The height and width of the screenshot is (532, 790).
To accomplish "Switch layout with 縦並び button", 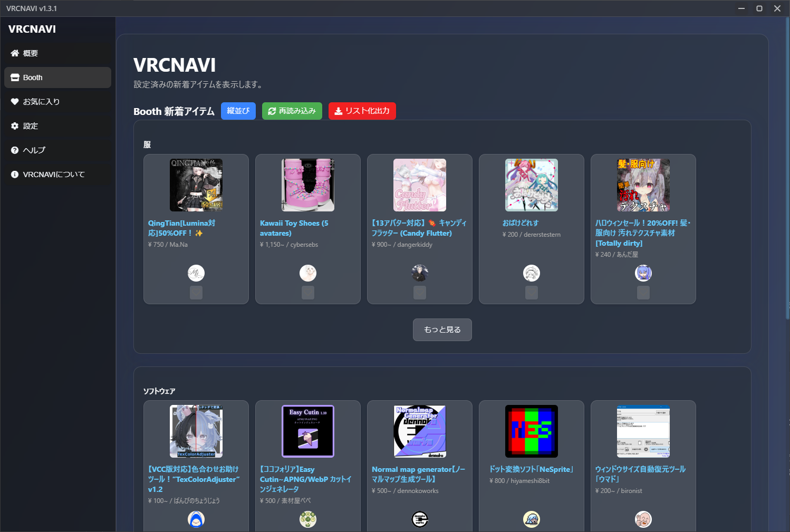I will [x=238, y=111].
